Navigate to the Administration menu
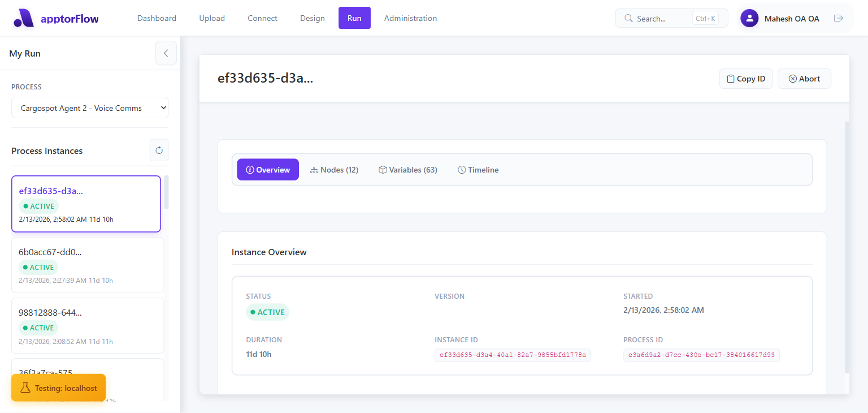This screenshot has width=868, height=413. [x=410, y=18]
